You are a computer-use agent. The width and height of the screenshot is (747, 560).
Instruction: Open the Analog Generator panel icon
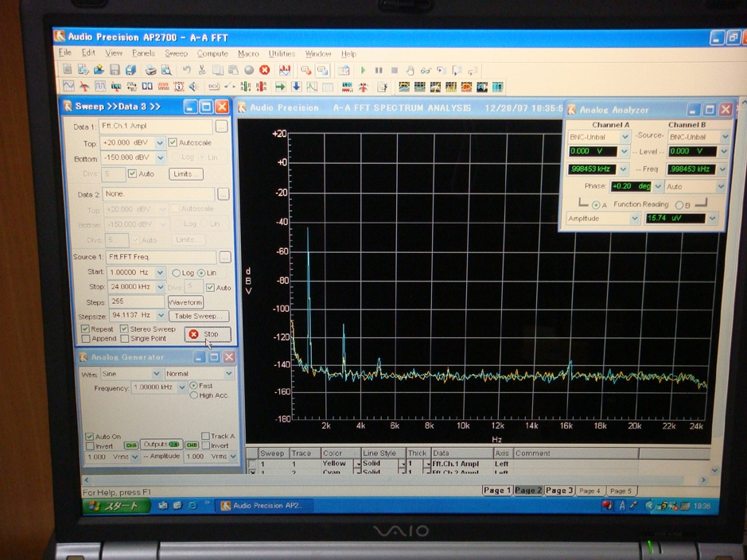point(68,86)
